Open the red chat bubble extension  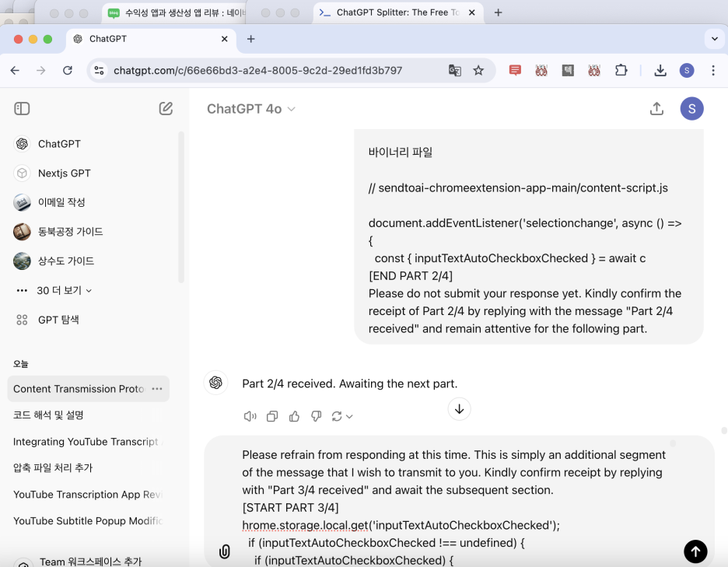click(x=515, y=71)
